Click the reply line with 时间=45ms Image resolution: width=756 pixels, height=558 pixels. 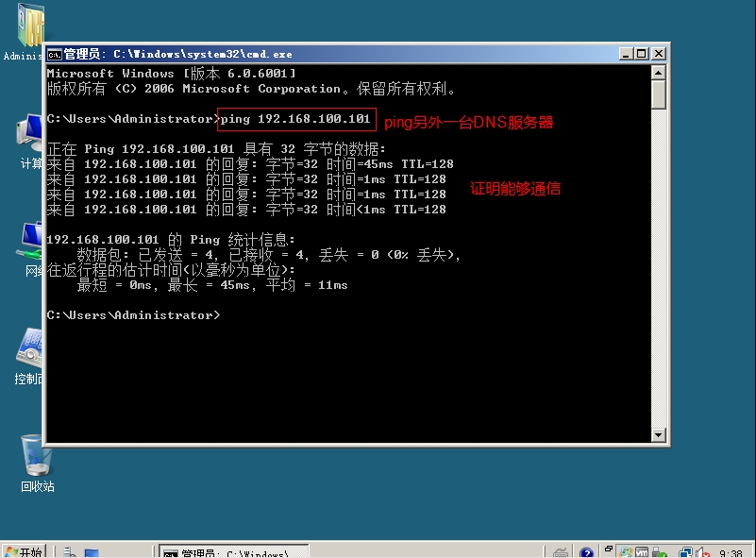pyautogui.click(x=250, y=164)
